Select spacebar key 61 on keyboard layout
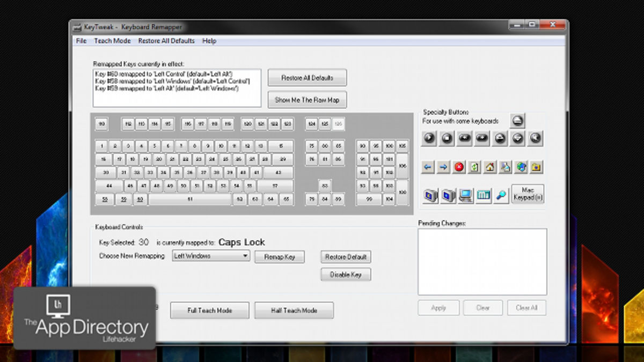The image size is (644, 362). coord(190,200)
